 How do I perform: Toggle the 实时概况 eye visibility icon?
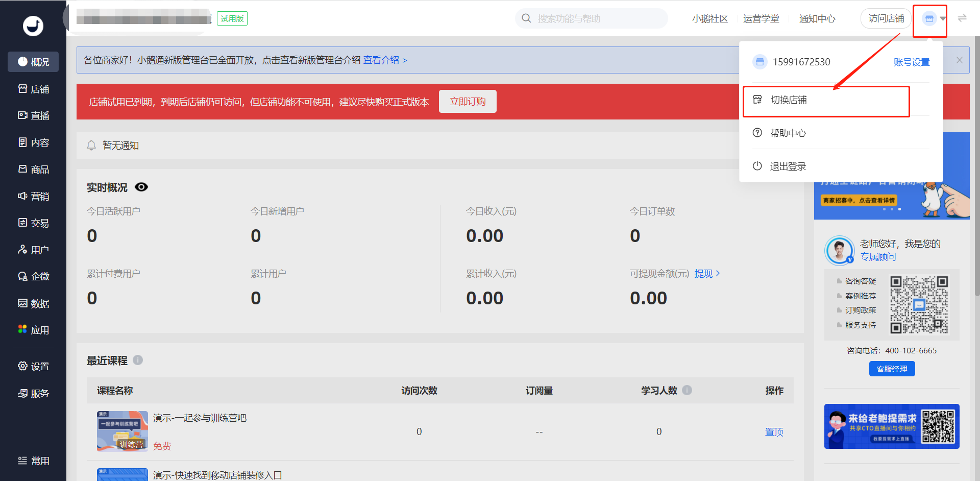[x=141, y=187]
